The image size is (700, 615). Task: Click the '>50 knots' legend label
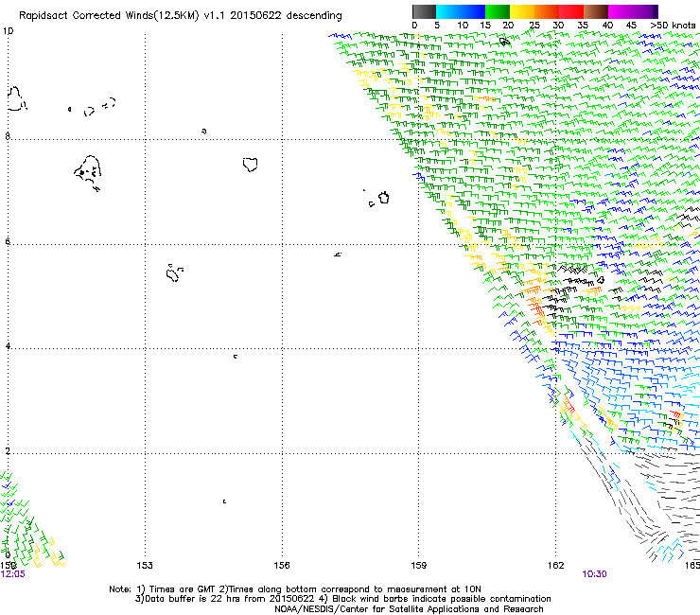[x=673, y=26]
